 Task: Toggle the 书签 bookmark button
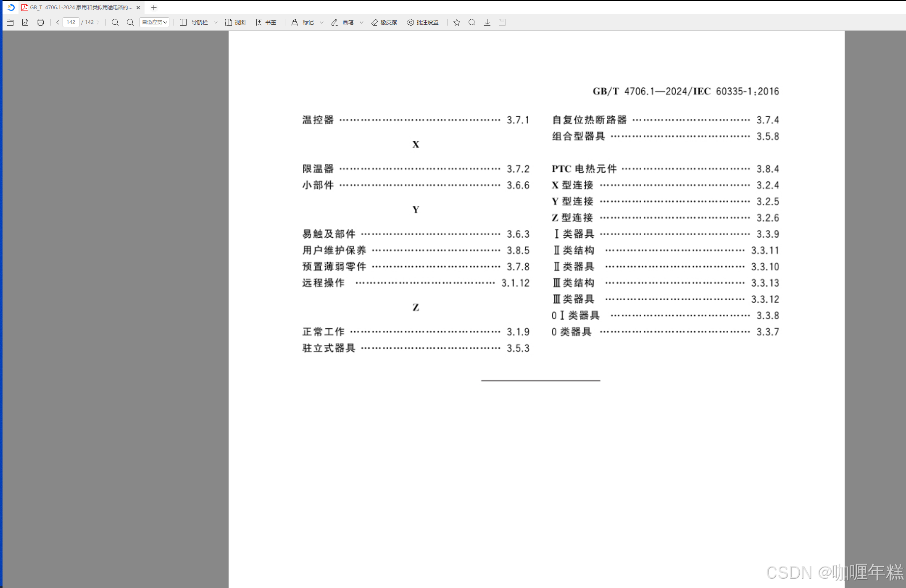click(x=266, y=22)
